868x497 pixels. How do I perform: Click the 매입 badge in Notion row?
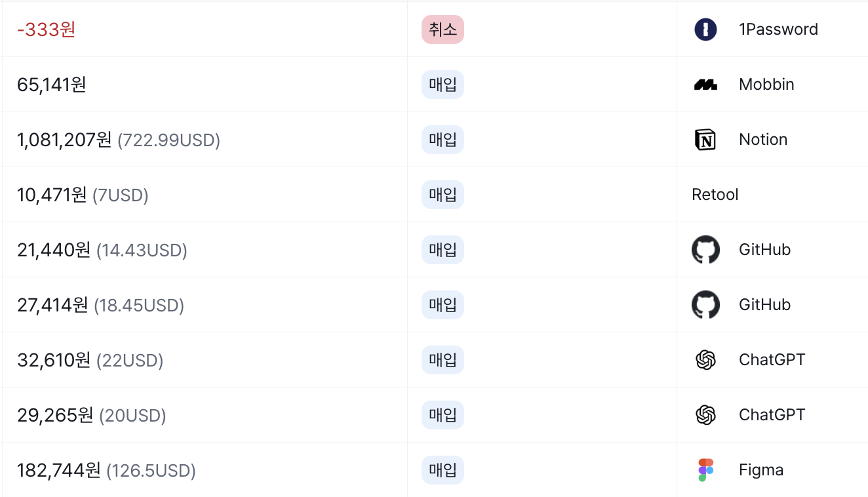[x=443, y=140]
